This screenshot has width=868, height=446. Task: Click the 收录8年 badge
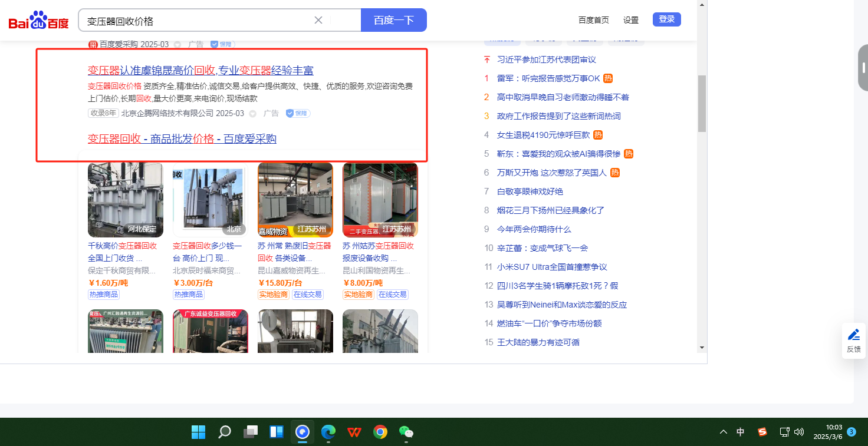103,113
